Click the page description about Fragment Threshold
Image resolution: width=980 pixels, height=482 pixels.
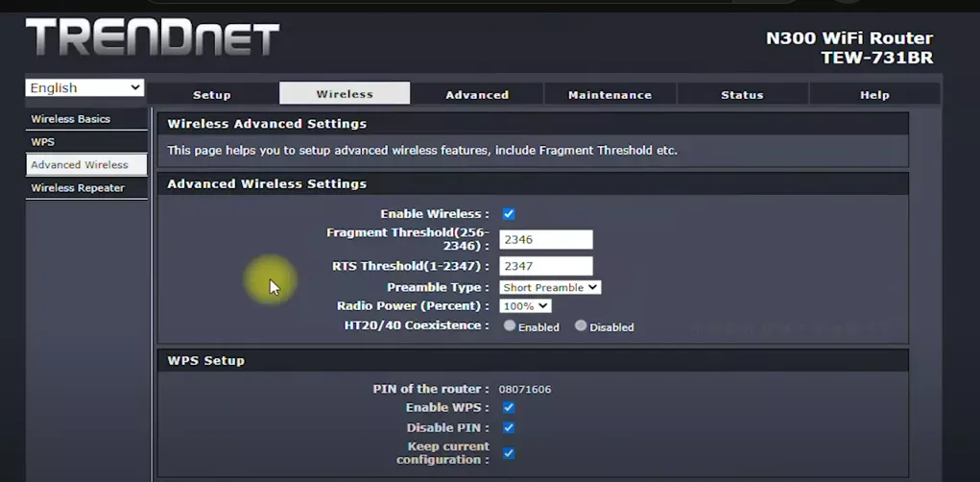click(x=422, y=151)
